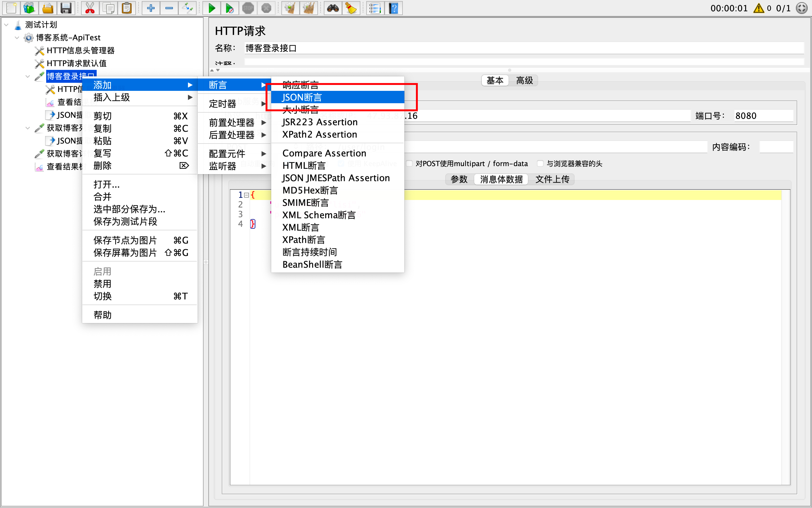This screenshot has width=812, height=508.
Task: Open the 文件上传 tab
Action: 552,180
